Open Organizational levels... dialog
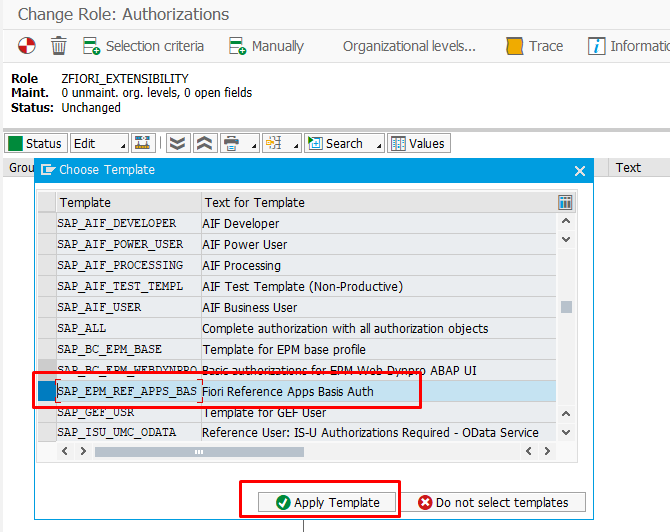670x532 pixels. 409,46
